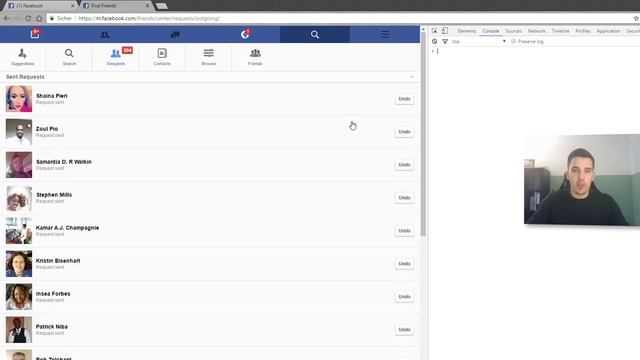
Task: Open Kristin Eisenhart profile picture
Action: [x=19, y=264]
